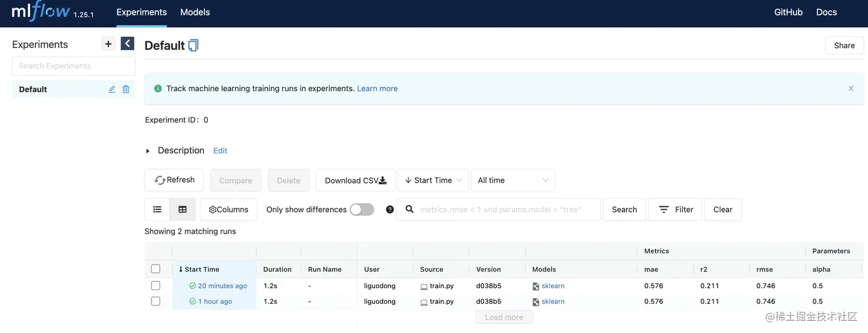This screenshot has width=868, height=333.
Task: Switch runs view to list using list icon
Action: click(157, 209)
